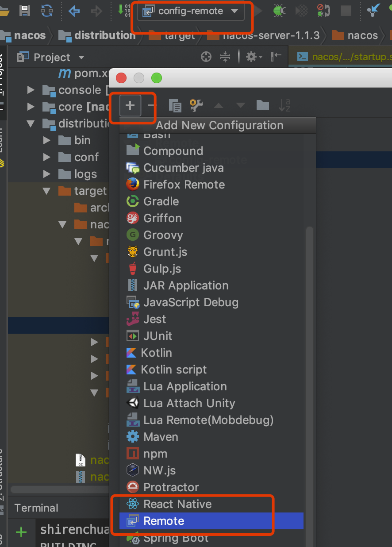Expand the logs folder
Viewport: 392px width, 547px height.
coord(47,174)
